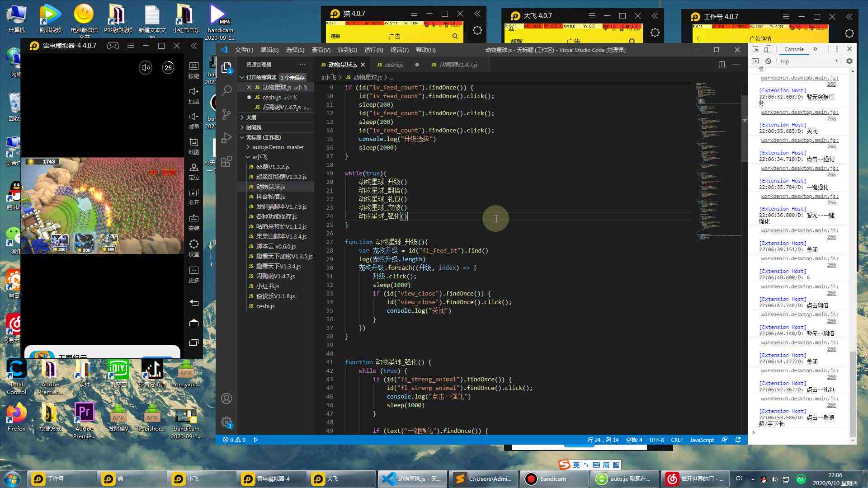Screen dimensions: 868x488
Task: Open the 查看(V) menu
Action: click(321, 50)
